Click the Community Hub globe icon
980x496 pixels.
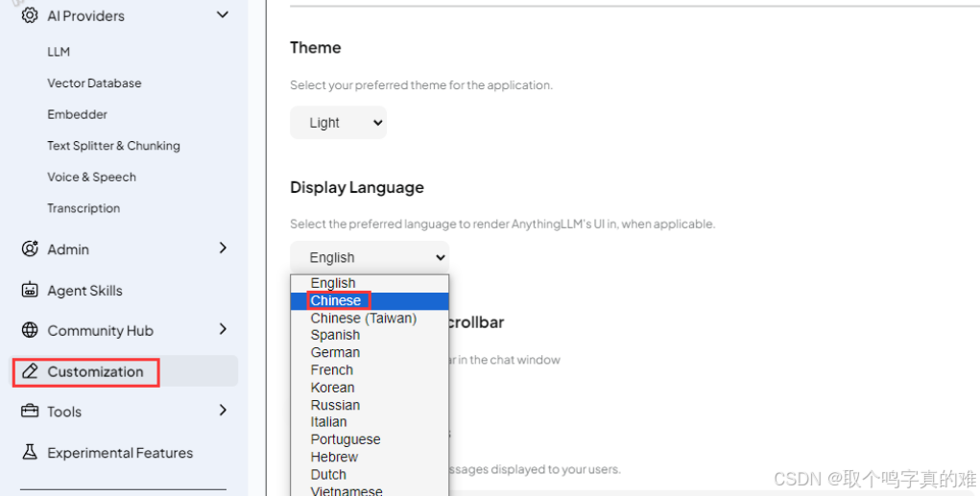[x=30, y=330]
